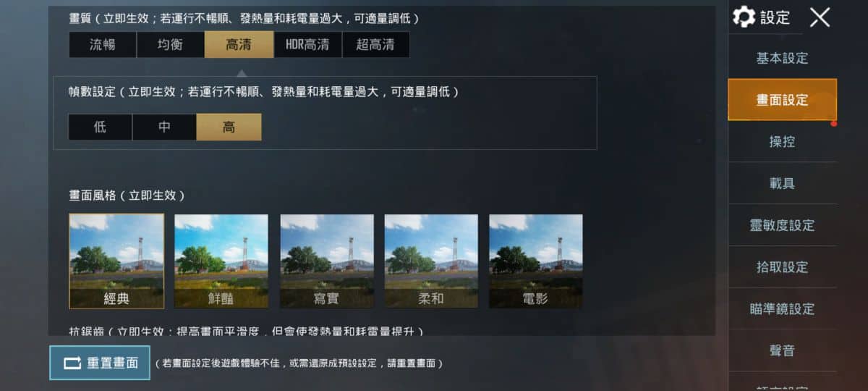This screenshot has width=868, height=391.
Task: Set frame rate to 低
Action: [x=100, y=127]
